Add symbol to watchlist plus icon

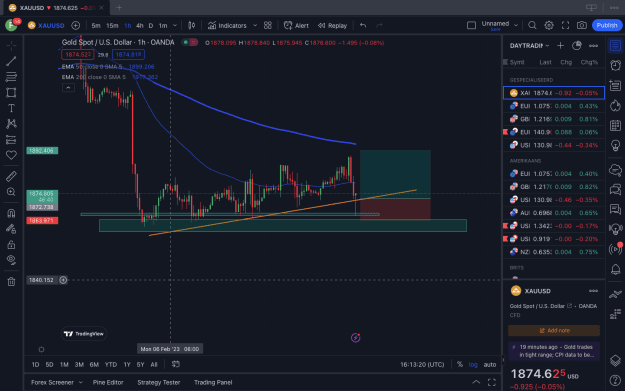click(x=560, y=46)
